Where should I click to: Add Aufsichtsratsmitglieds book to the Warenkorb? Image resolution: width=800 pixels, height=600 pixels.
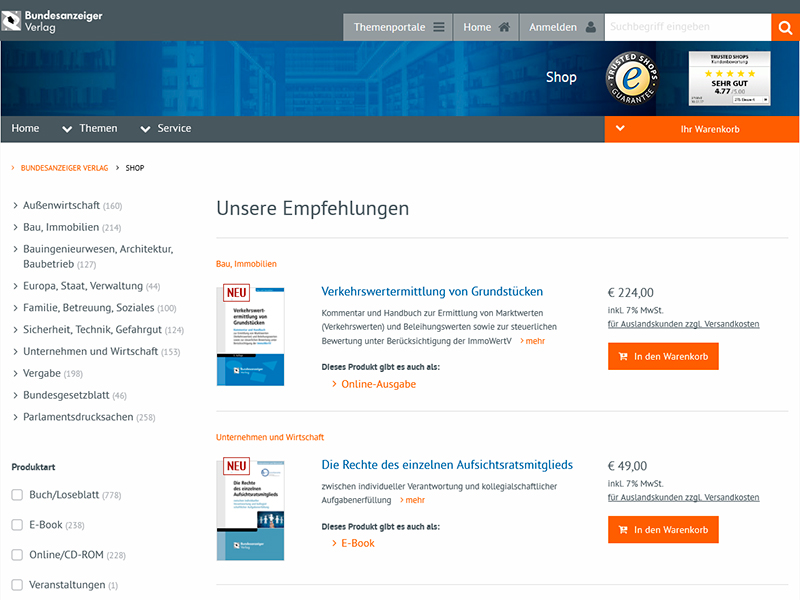coord(663,530)
